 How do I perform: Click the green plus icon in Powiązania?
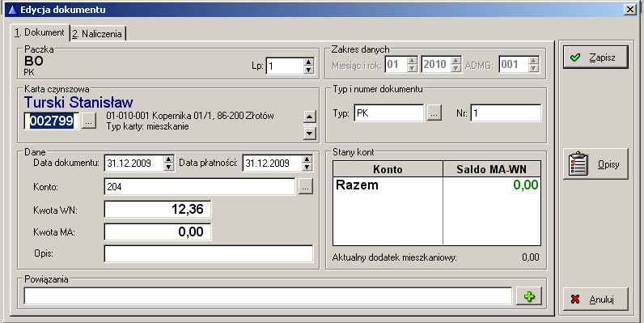529,296
